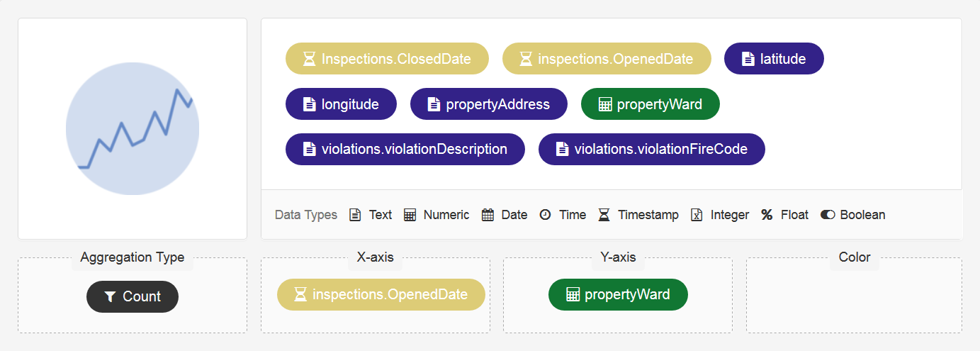This screenshot has height=351, width=980.
Task: Click the numeric grid icon on propertyWard field
Action: (x=605, y=104)
